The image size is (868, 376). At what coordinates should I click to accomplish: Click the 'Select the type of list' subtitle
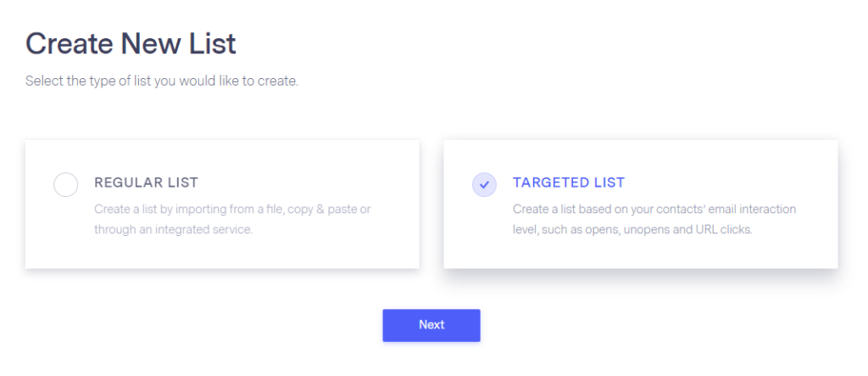point(161,82)
